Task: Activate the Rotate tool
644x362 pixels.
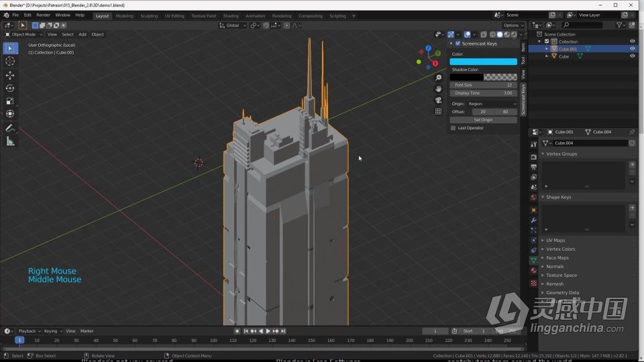Action: coord(10,88)
